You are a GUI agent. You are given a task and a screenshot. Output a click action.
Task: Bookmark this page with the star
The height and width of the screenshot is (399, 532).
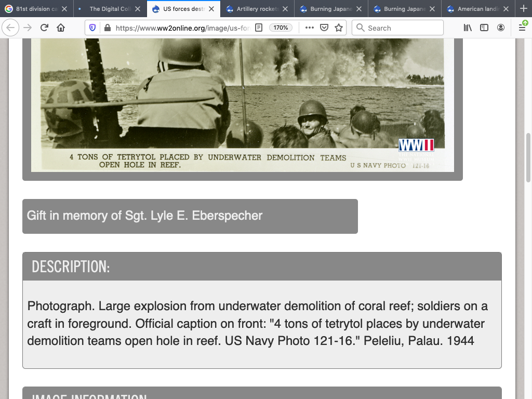(x=339, y=28)
